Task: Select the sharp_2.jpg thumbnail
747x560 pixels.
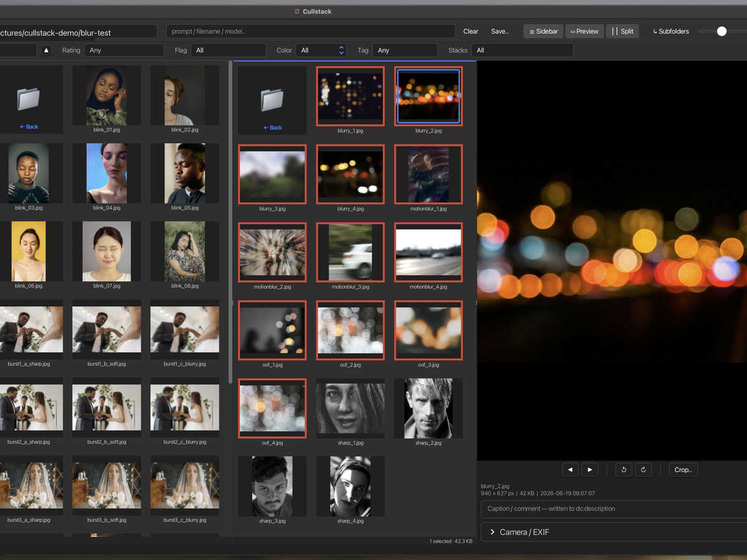Action: pyautogui.click(x=428, y=408)
